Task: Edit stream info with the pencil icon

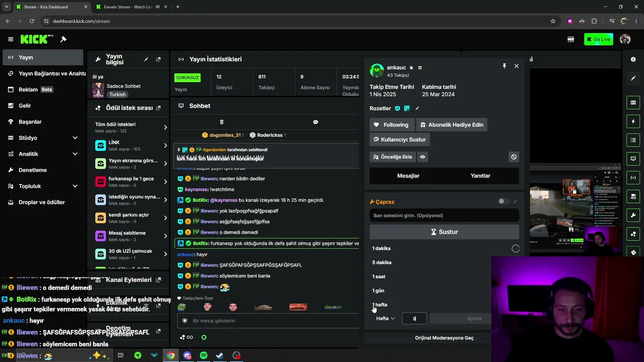Action: tap(146, 59)
